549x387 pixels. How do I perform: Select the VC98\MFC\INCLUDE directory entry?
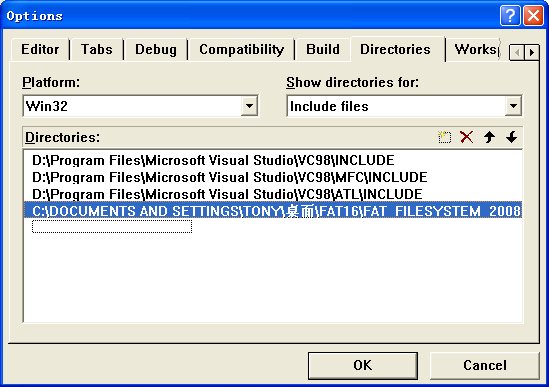tap(230, 177)
